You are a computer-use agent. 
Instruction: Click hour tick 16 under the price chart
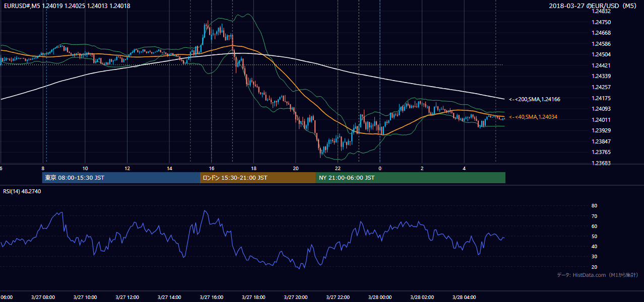pos(212,169)
